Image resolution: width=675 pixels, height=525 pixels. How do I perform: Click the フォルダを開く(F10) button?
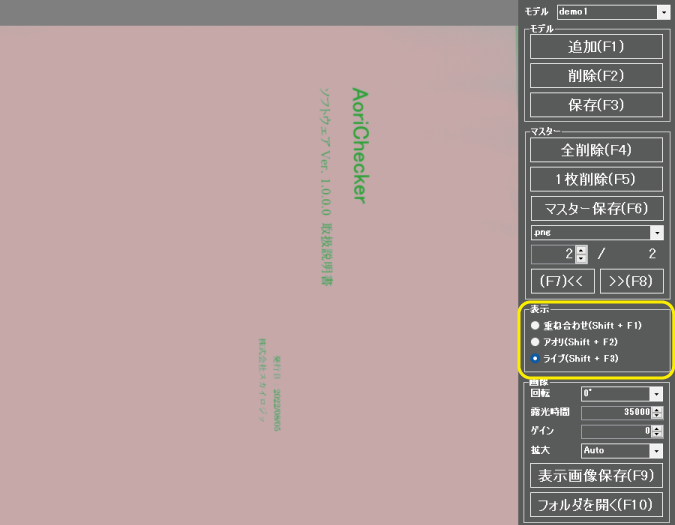[x=596, y=505]
